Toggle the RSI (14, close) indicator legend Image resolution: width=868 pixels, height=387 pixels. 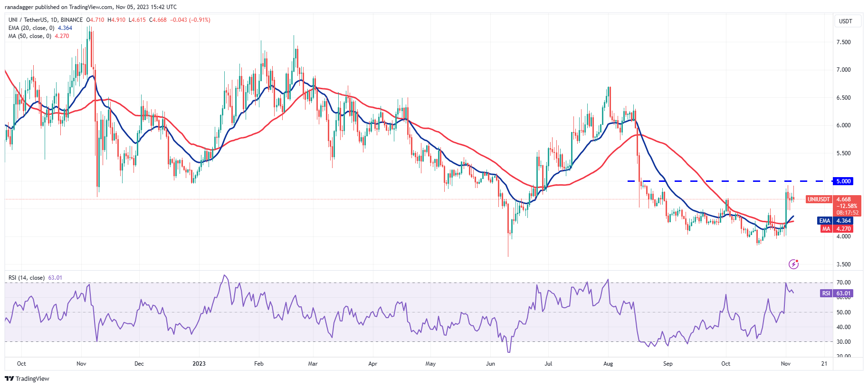pyautogui.click(x=27, y=278)
